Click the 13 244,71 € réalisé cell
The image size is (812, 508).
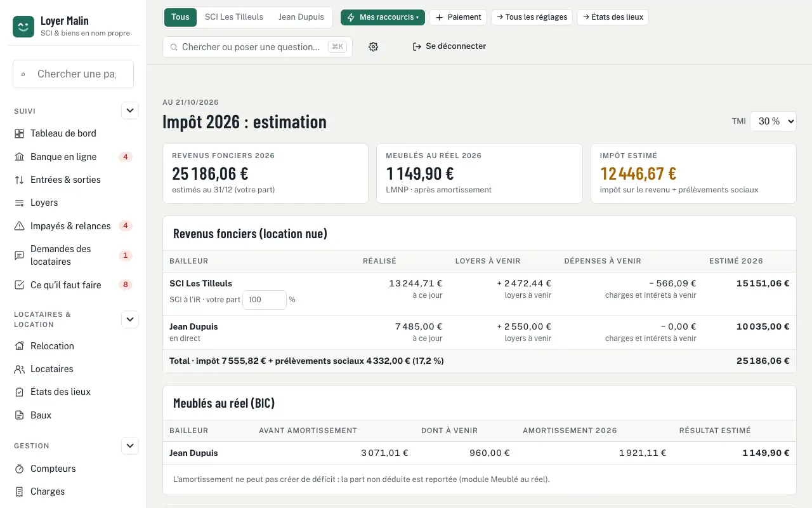(416, 283)
